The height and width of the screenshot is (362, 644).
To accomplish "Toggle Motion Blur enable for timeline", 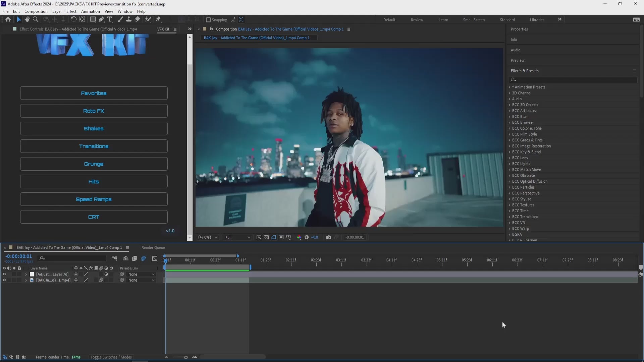I will (x=143, y=258).
